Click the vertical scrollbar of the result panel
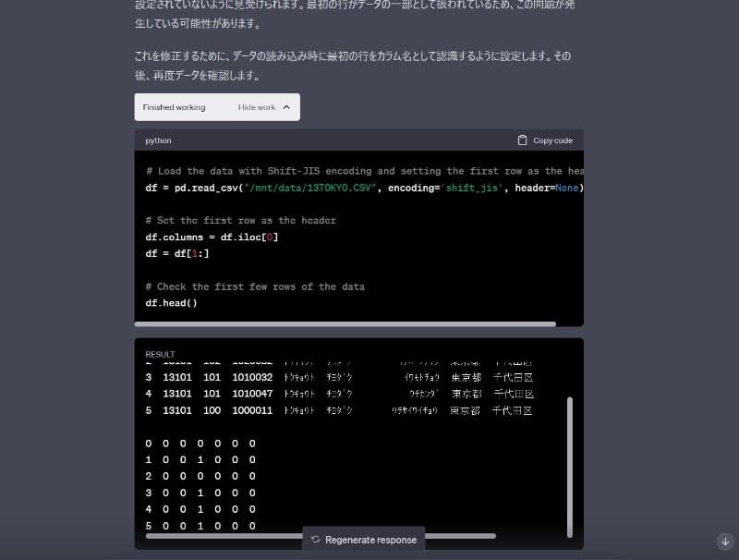 pos(570,468)
